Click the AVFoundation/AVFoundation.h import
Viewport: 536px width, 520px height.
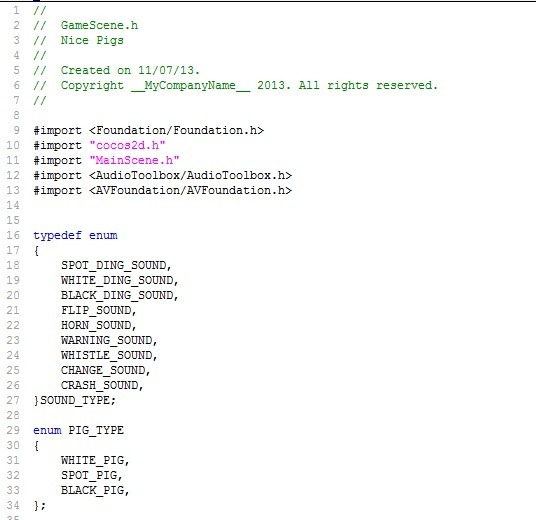tap(162, 191)
